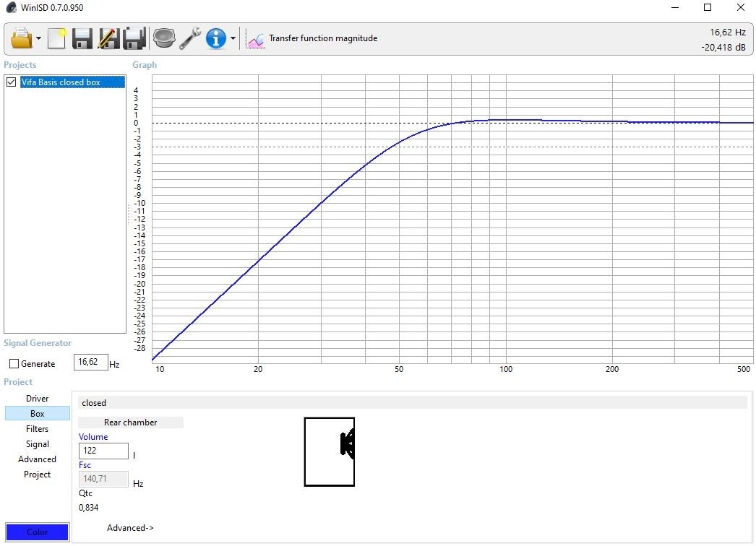Image resolution: width=756 pixels, height=546 pixels.
Task: Click the blue Color button
Action: [x=37, y=532]
